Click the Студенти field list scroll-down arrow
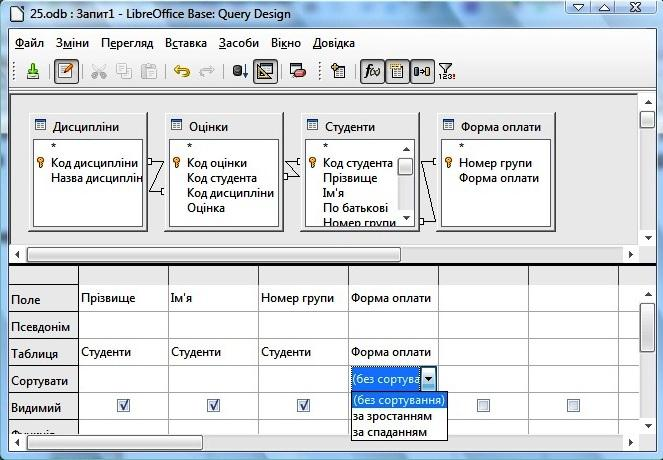Screen dimensions: 663x460 coord(406,218)
